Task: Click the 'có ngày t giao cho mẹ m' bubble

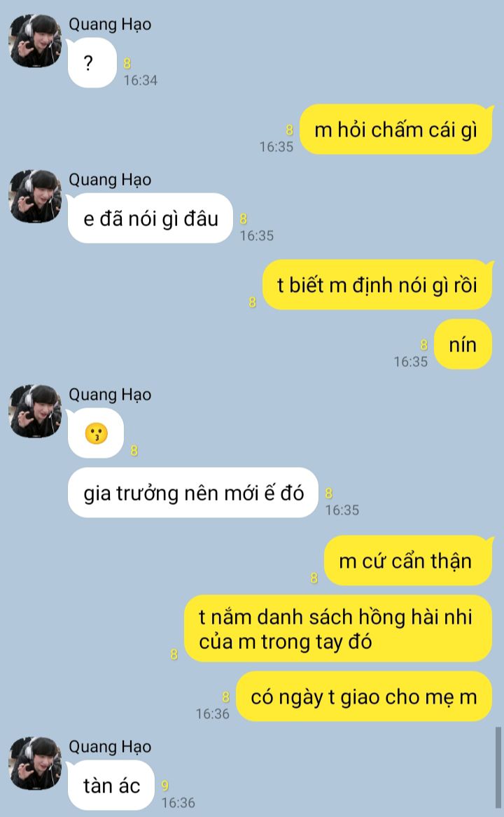Action: pos(364,697)
